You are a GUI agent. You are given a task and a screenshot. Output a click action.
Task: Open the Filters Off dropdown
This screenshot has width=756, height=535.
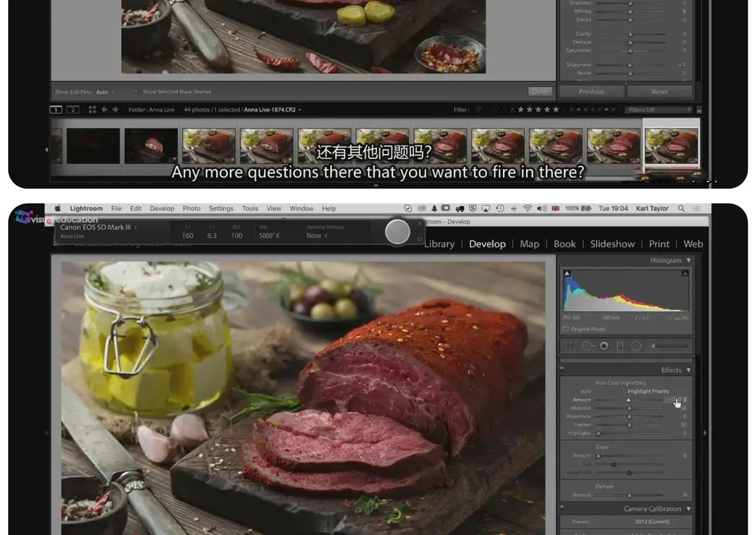click(659, 110)
